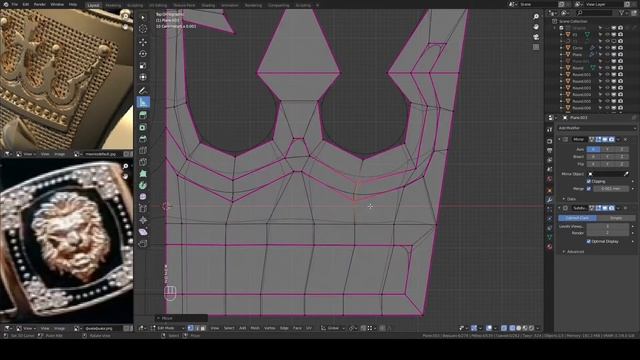Toggle Mirror Flip Z button
This screenshot has width=640, height=360.
coord(622,164)
